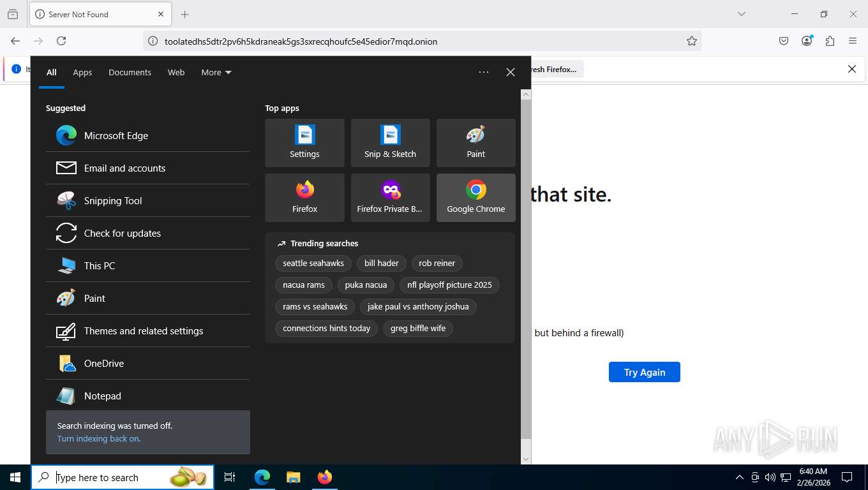Switch to the All search tab

52,72
